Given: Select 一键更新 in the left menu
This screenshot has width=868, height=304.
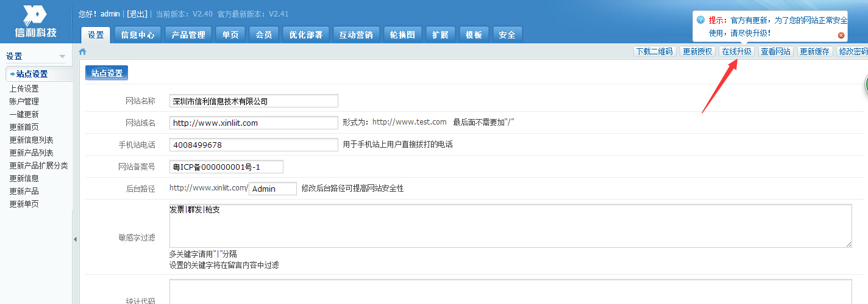Looking at the screenshot, I should [24, 114].
